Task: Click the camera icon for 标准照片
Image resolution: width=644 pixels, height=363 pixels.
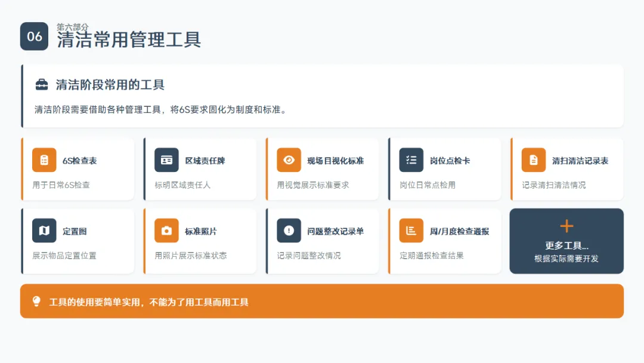Action: [x=166, y=230]
